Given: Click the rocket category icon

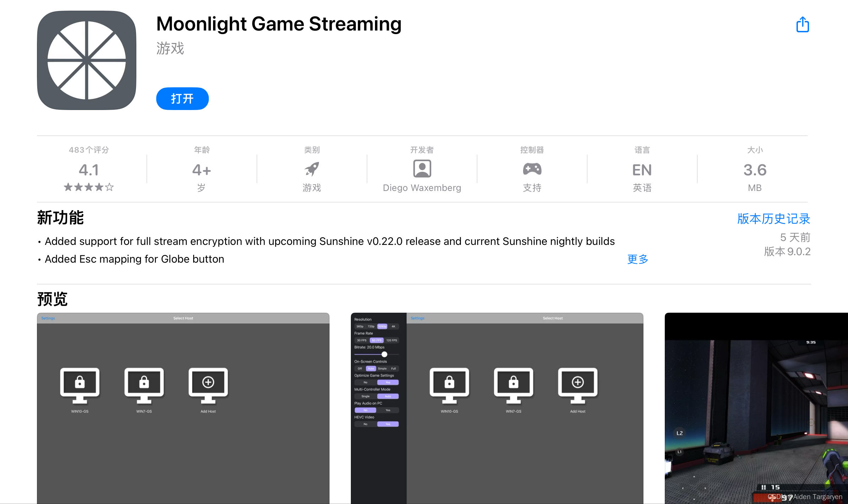Looking at the screenshot, I should [312, 169].
